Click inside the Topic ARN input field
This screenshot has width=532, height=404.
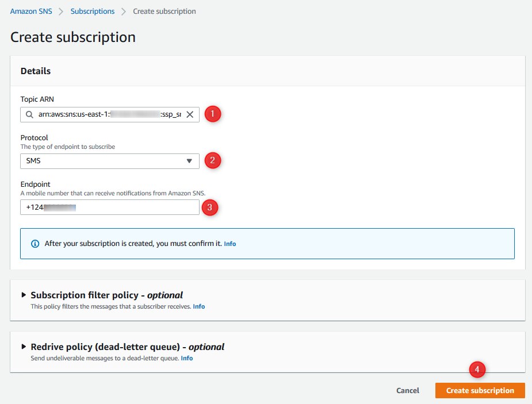(x=110, y=114)
